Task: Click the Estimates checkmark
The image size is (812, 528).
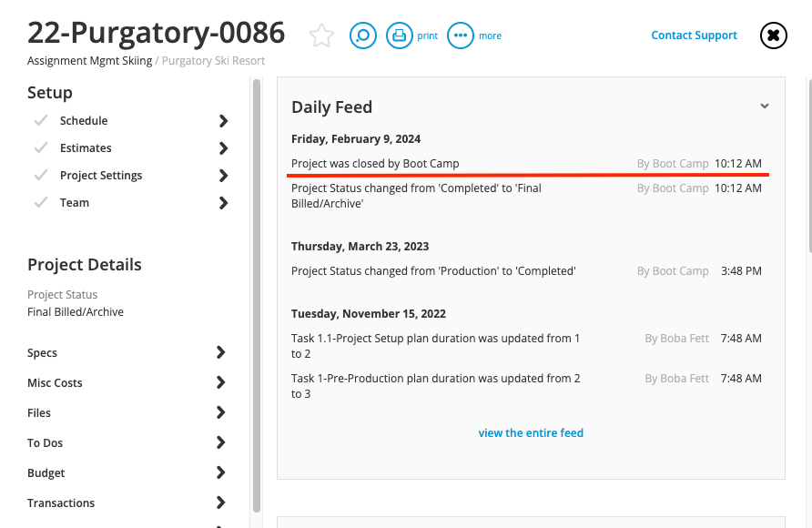Action: (x=41, y=148)
